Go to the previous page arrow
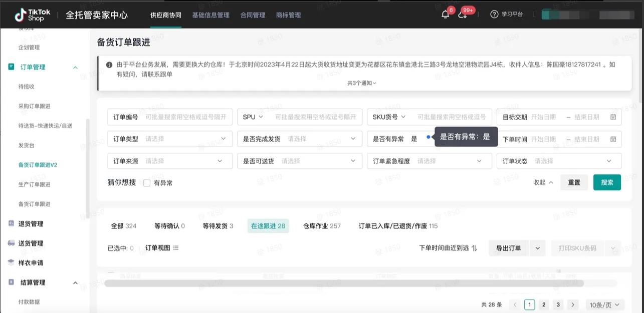 pyautogui.click(x=515, y=304)
